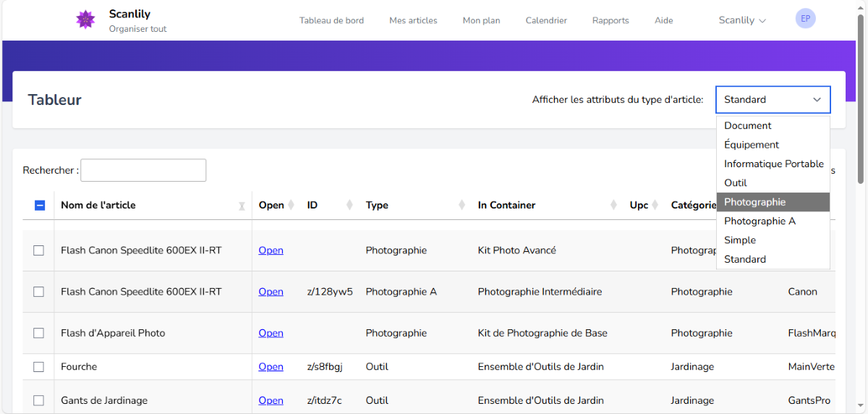This screenshot has height=414, width=868.
Task: Toggle the select-all header checkbox
Action: click(x=40, y=206)
